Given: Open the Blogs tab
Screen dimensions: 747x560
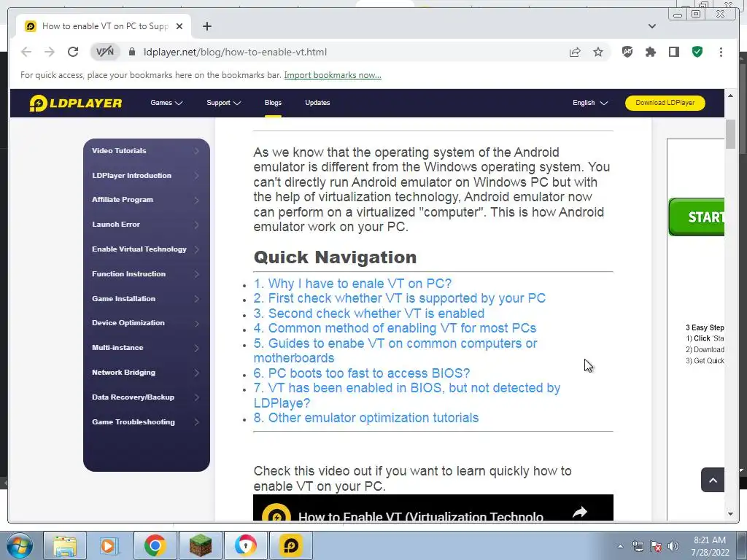Looking at the screenshot, I should pos(273,103).
